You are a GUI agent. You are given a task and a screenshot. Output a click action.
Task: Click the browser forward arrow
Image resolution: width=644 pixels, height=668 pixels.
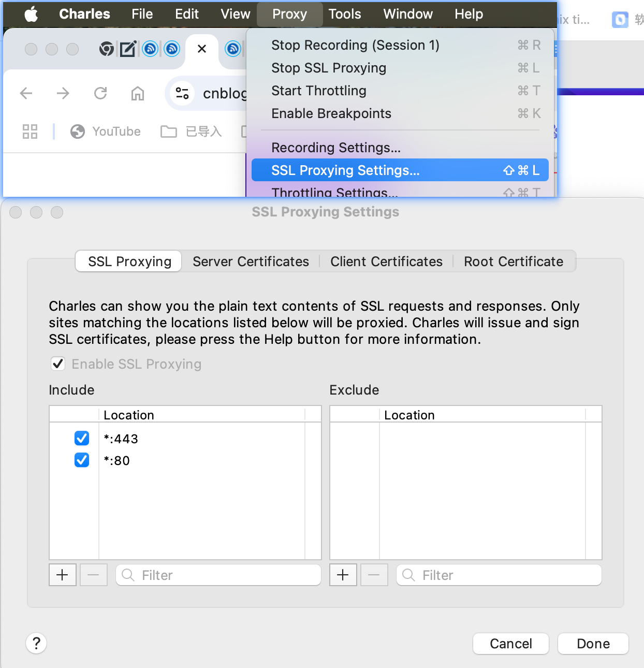pyautogui.click(x=63, y=93)
